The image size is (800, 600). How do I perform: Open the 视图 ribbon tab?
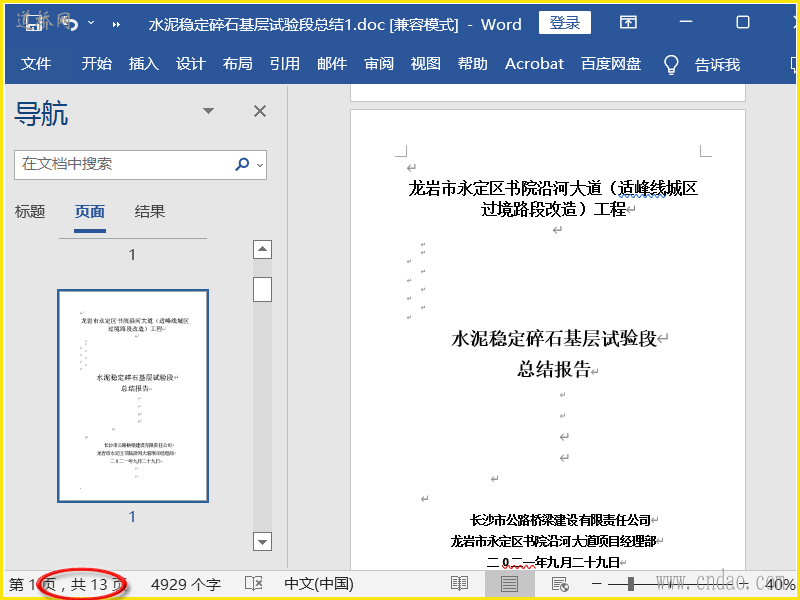[426, 64]
